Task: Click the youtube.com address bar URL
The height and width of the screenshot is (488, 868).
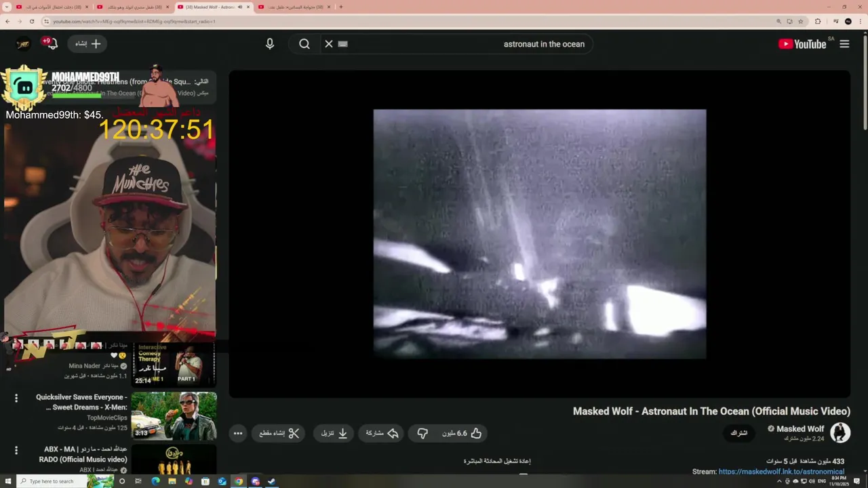Action: 134,22
